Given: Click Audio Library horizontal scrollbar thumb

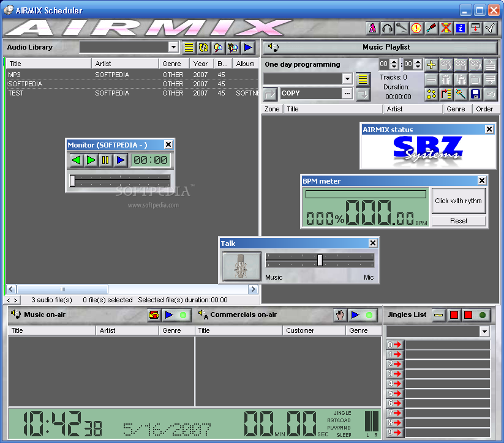Looking at the screenshot, I should click(x=62, y=289).
